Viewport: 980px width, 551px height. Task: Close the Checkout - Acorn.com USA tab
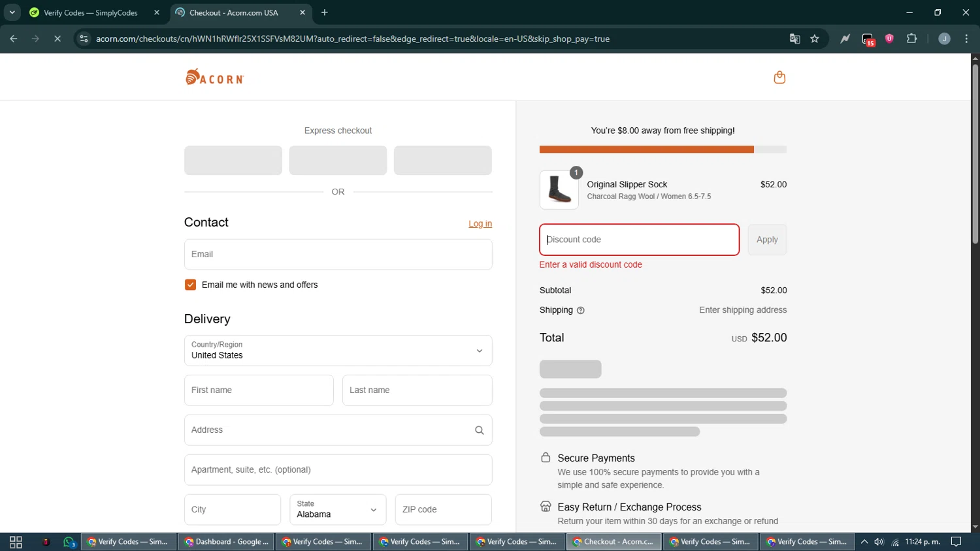302,12
